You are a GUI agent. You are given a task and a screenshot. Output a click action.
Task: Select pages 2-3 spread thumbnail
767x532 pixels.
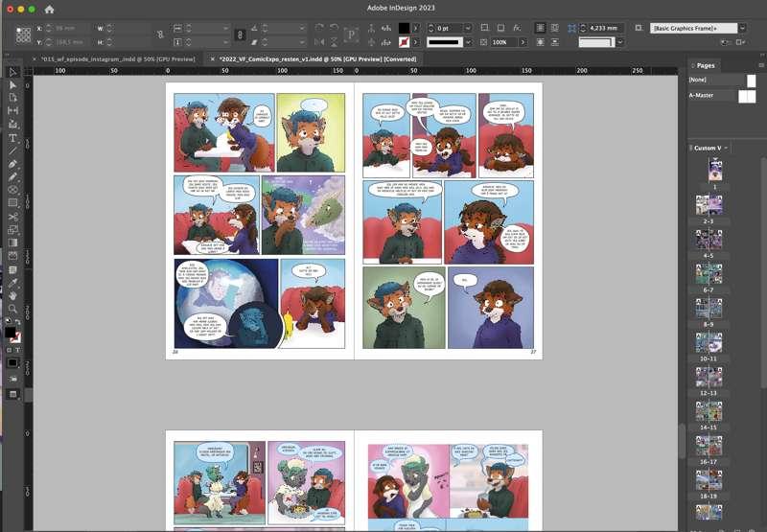click(x=709, y=205)
